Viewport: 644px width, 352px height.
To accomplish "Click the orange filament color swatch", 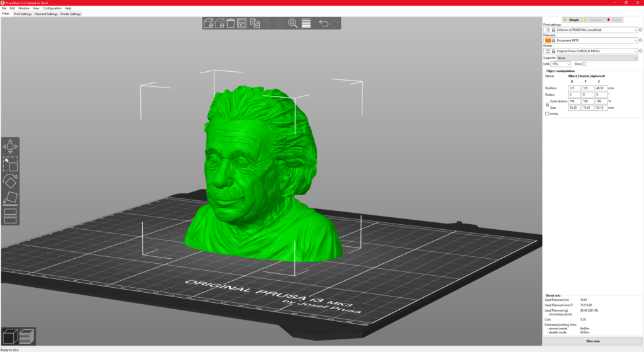I will 548,40.
